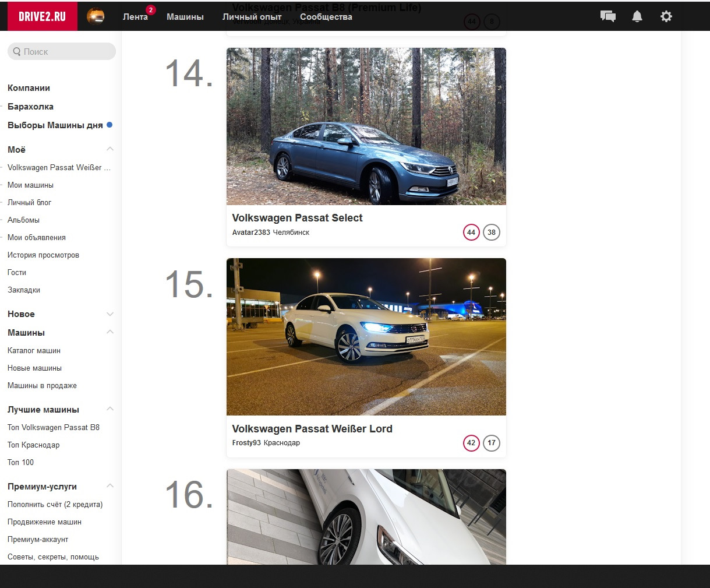Open Советы, секреты, помощь
Viewport: 710px width, 588px height.
(x=53, y=557)
